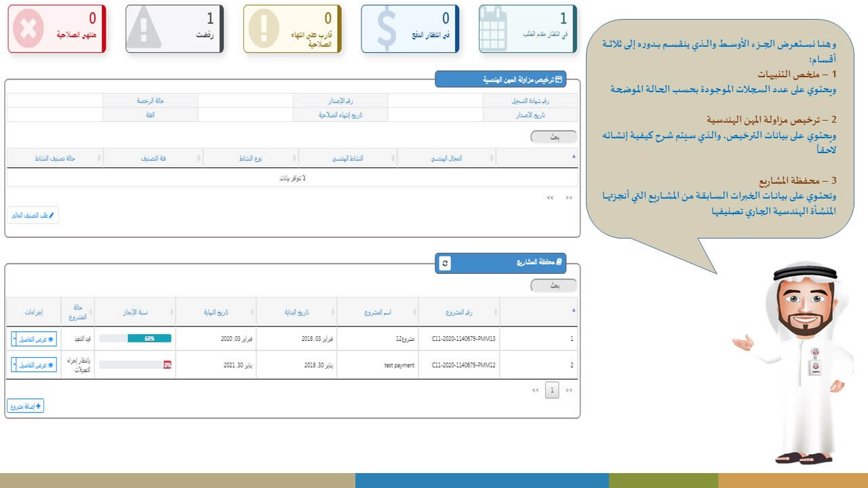
Task: Click the search field in the project portfolio panel
Action: pyautogui.click(x=553, y=286)
